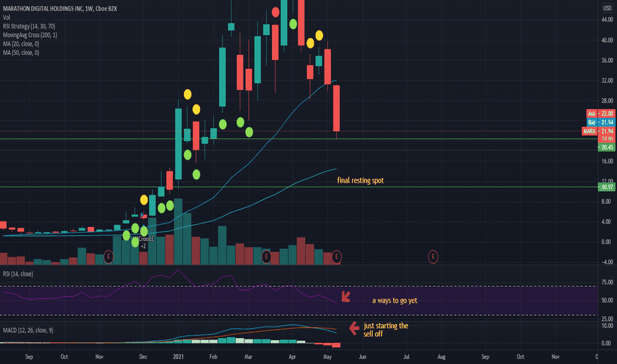
Task: Select the MA (50, close, 0) legend
Action: pos(21,52)
